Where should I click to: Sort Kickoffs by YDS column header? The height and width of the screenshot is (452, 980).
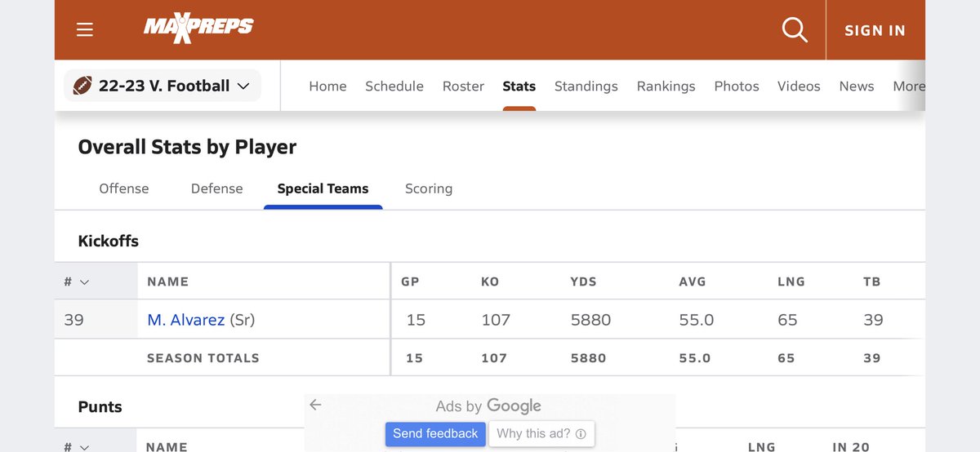pos(583,281)
